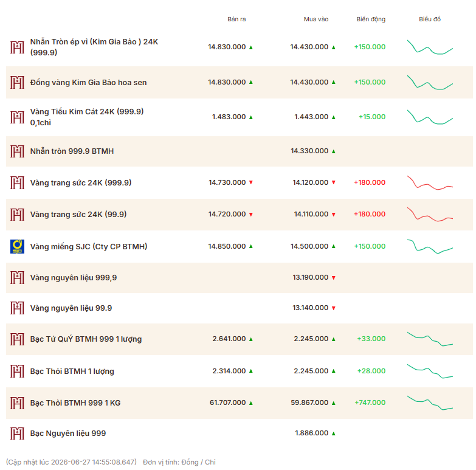Click the logo beside Vàng nguyên liệu 99.9
The image size is (476, 470).
(x=17, y=308)
